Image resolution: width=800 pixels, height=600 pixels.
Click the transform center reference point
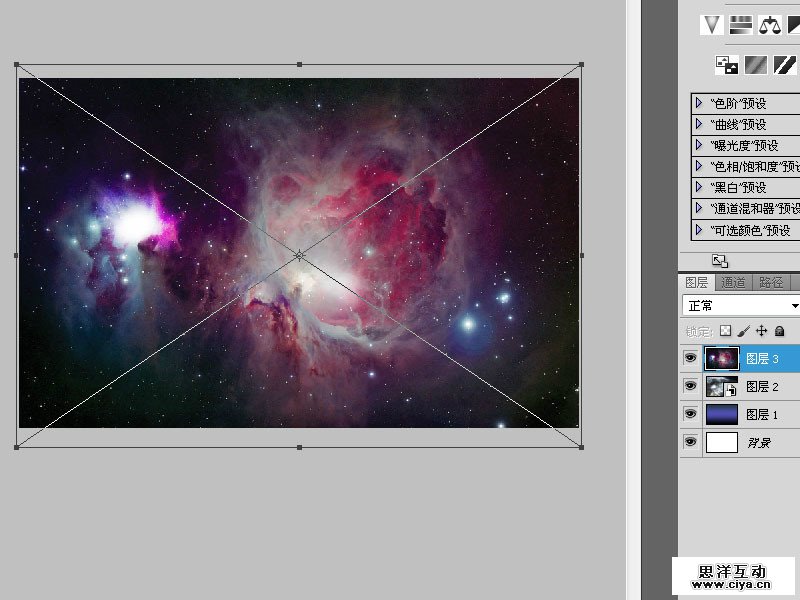point(299,256)
